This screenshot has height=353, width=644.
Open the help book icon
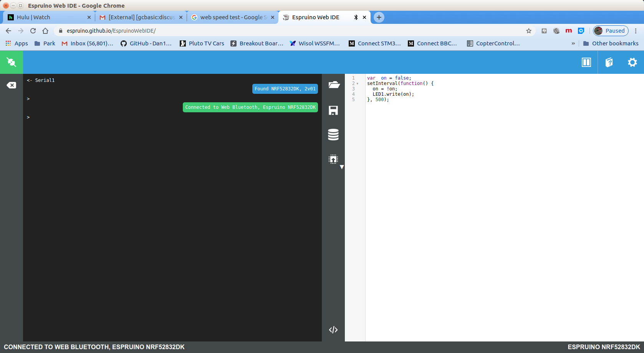tap(609, 62)
